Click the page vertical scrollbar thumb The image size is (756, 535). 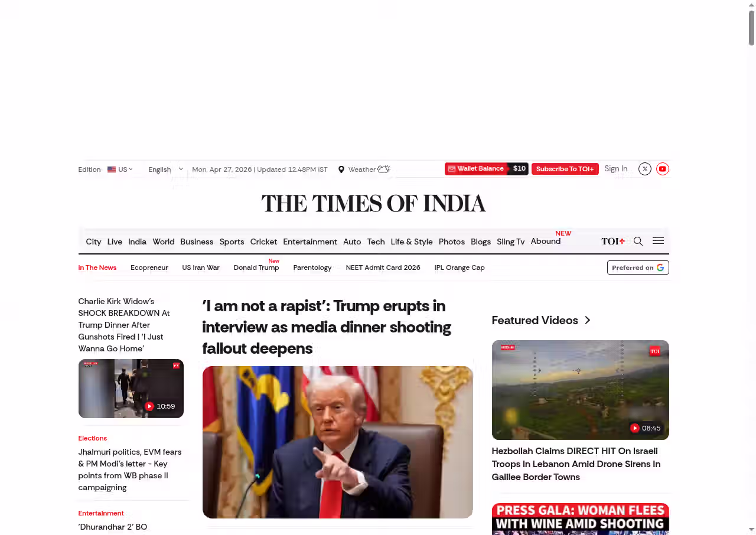tap(751, 28)
